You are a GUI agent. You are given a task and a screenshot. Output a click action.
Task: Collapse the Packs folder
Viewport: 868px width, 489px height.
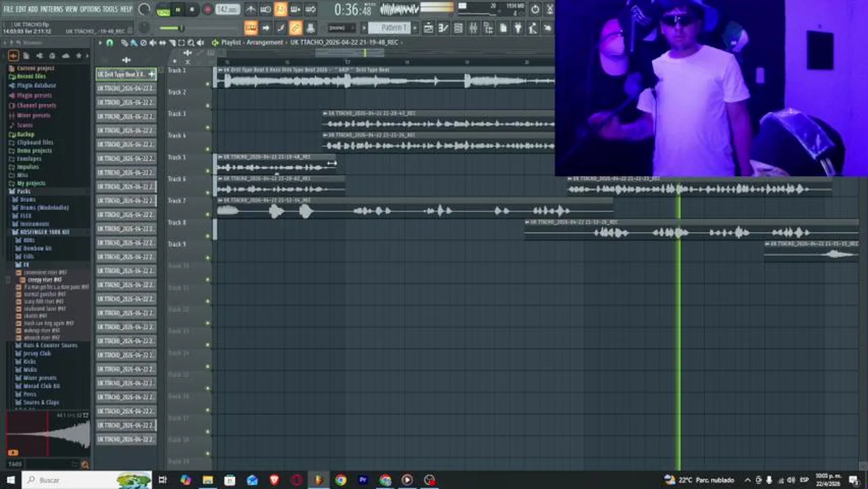coord(23,191)
